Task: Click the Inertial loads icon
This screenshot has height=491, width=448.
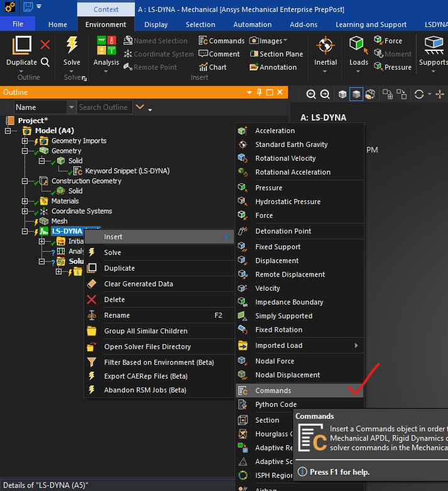Action: pyautogui.click(x=326, y=46)
